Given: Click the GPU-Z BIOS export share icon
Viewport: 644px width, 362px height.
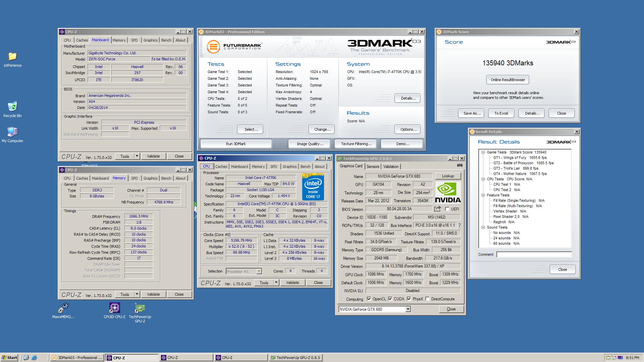Looking at the screenshot, I should pos(437,209).
